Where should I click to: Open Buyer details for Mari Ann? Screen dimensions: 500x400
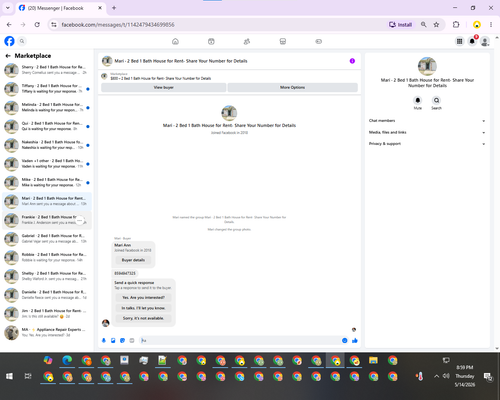tap(133, 260)
